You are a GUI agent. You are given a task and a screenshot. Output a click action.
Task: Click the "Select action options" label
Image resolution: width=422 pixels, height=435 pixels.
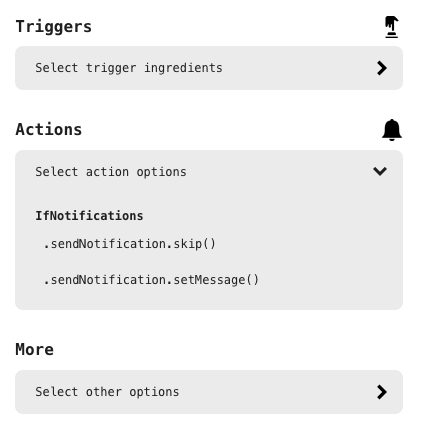[x=111, y=172]
